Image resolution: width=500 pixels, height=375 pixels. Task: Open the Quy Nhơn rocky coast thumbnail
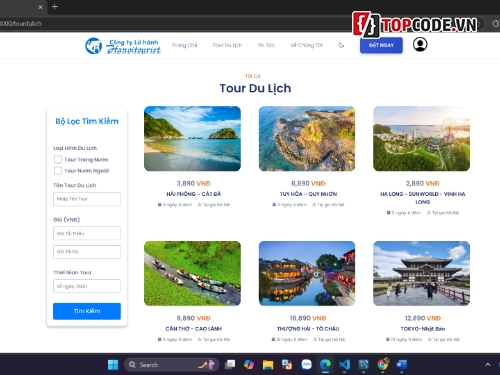pos(307,139)
